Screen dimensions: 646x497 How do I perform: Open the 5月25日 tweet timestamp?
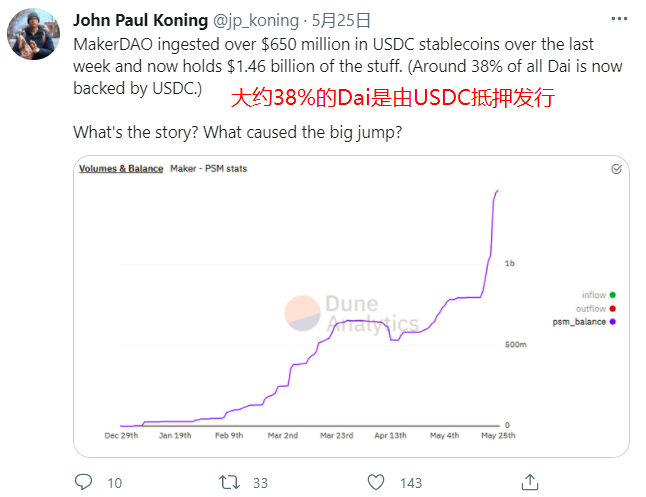(341, 20)
